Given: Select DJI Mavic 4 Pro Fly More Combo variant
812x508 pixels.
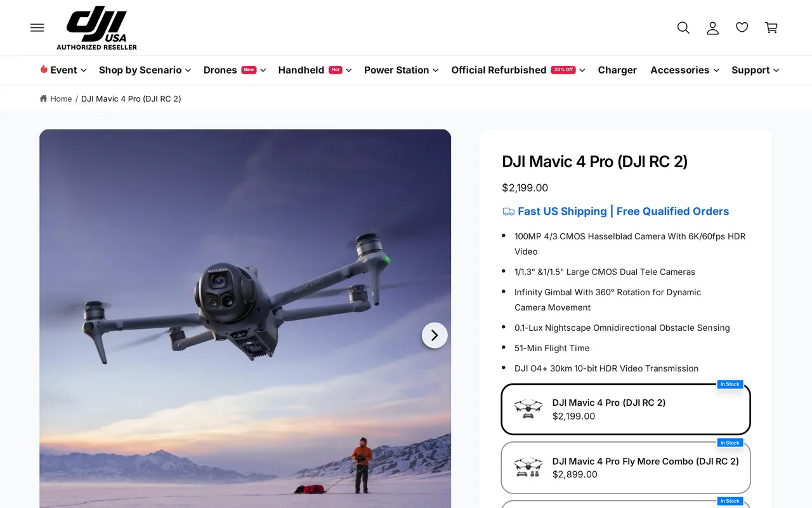Looking at the screenshot, I should pyautogui.click(x=625, y=467).
